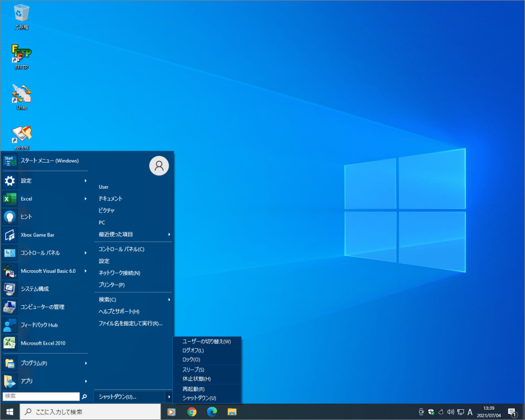Open Google Chrome from the taskbar

tap(192, 412)
